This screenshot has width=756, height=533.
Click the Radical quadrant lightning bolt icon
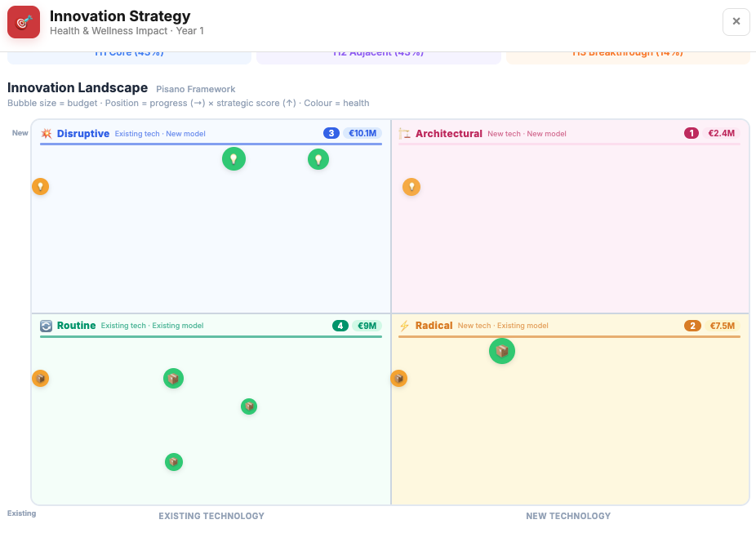point(404,325)
